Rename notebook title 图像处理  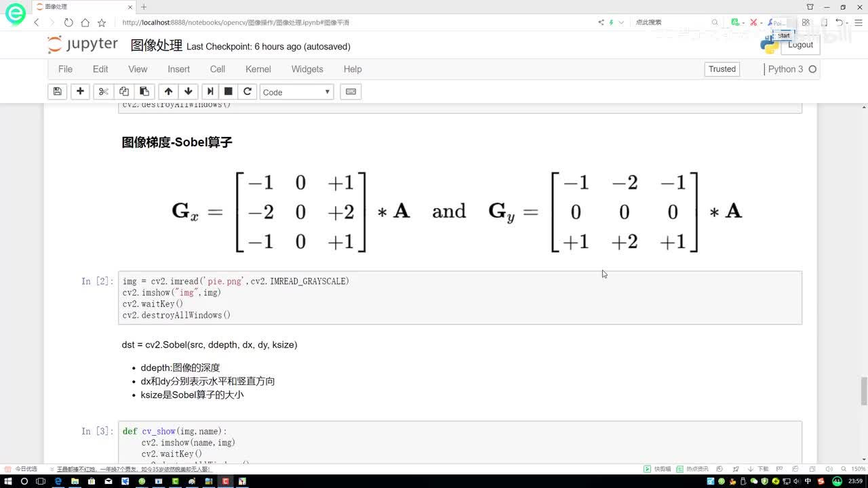click(x=157, y=45)
